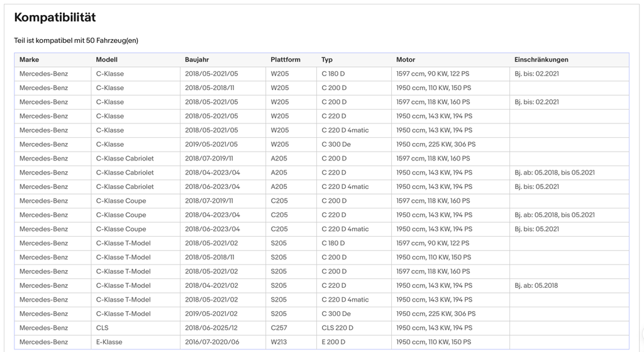Click 2018/05-2018/11 in the W205 row
The image size is (644, 352).
pyautogui.click(x=209, y=88)
